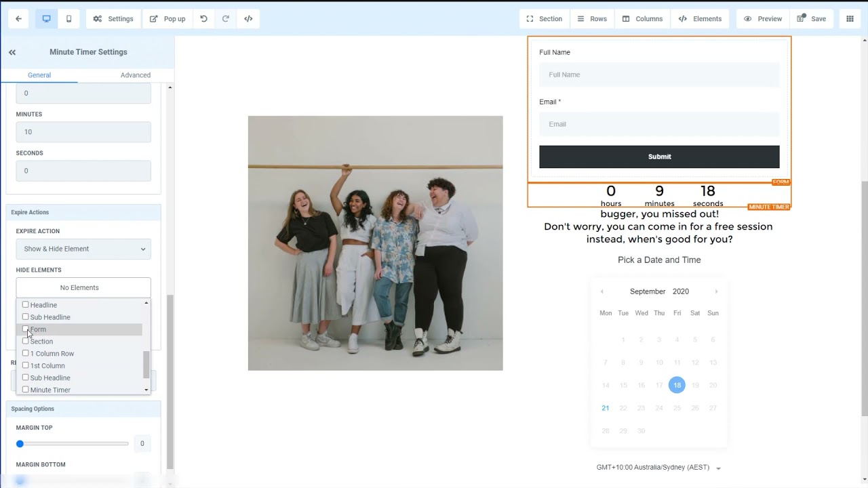This screenshot has width=868, height=488.
Task: Click the Rows toolbar item
Action: (592, 19)
